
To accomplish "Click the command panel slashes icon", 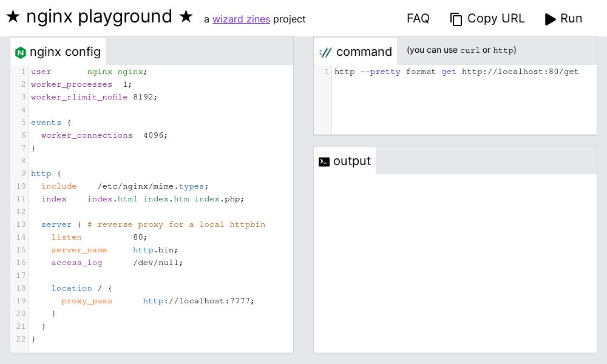I will (x=325, y=52).
